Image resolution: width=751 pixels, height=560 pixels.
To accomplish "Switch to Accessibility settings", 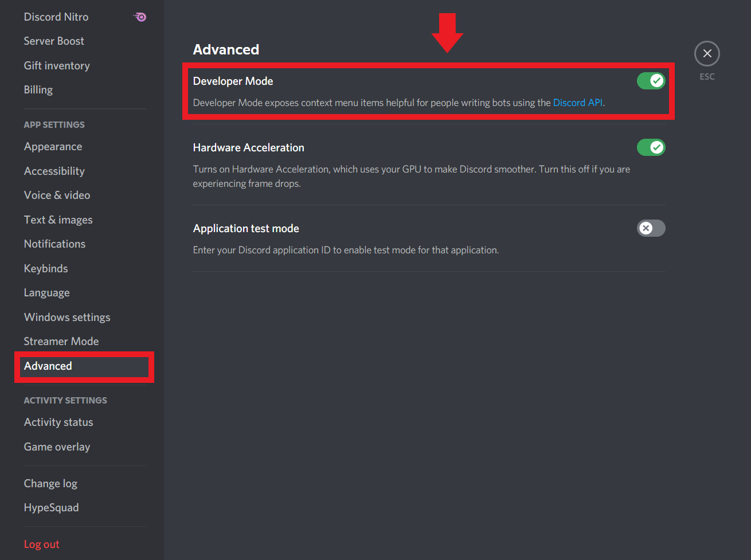I will pos(54,171).
